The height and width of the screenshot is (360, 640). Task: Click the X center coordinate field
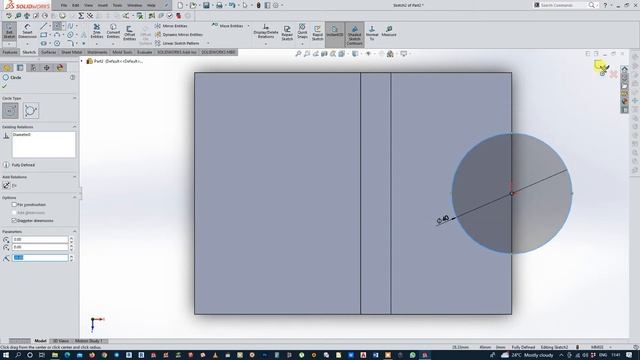point(40,239)
